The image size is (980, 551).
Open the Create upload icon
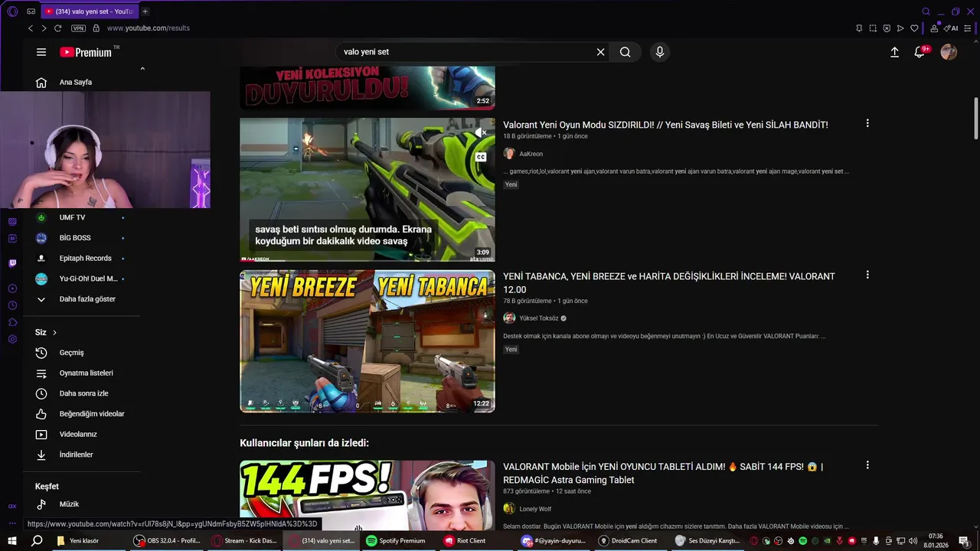click(894, 52)
